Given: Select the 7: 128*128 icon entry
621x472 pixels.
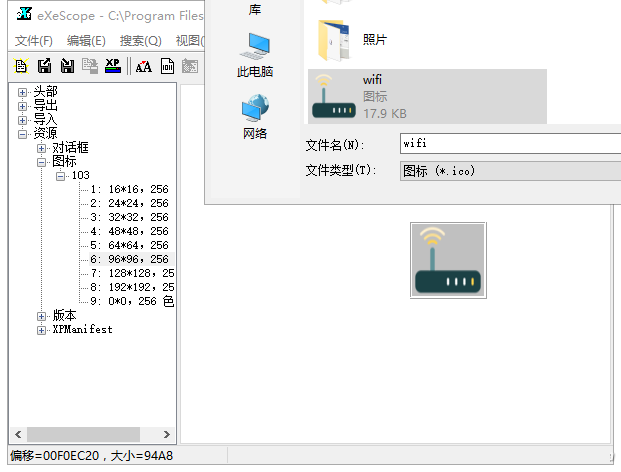Looking at the screenshot, I should tap(132, 273).
